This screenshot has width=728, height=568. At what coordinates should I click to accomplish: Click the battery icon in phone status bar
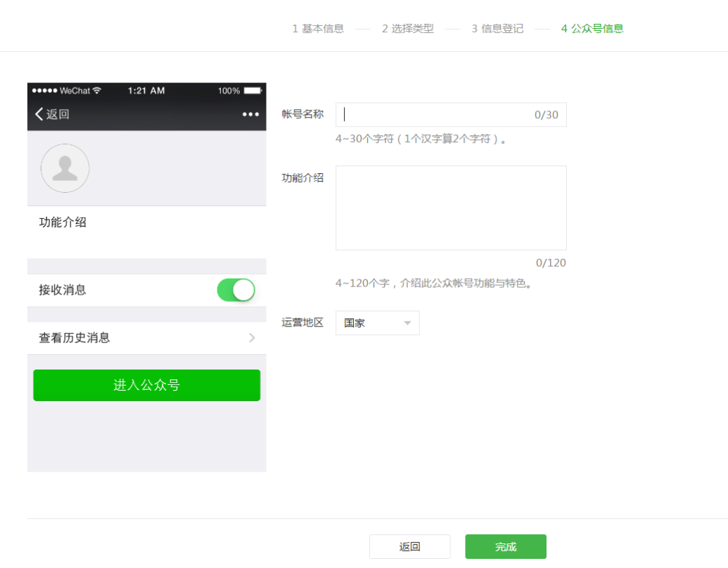tap(253, 91)
